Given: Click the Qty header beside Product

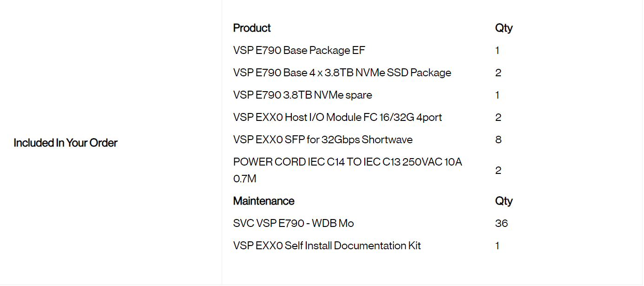Looking at the screenshot, I should (504, 28).
